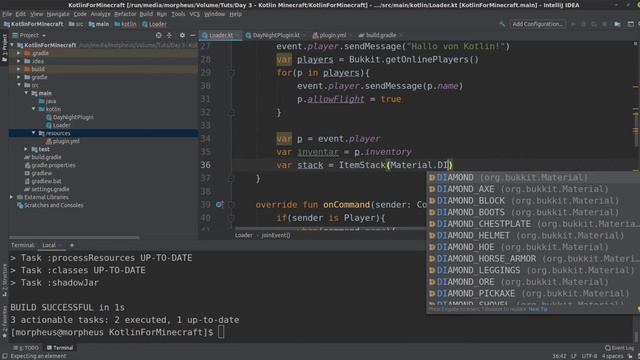Select the Local terminal tab

point(49,245)
